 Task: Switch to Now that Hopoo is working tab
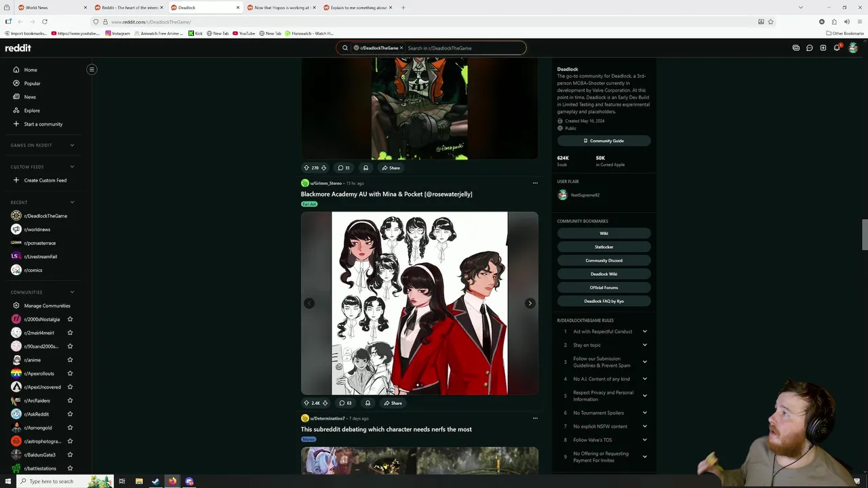coord(281,7)
